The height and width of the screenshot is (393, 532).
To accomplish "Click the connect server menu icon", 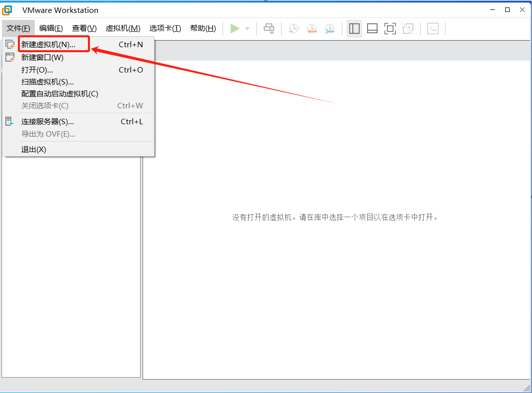I will coord(10,121).
